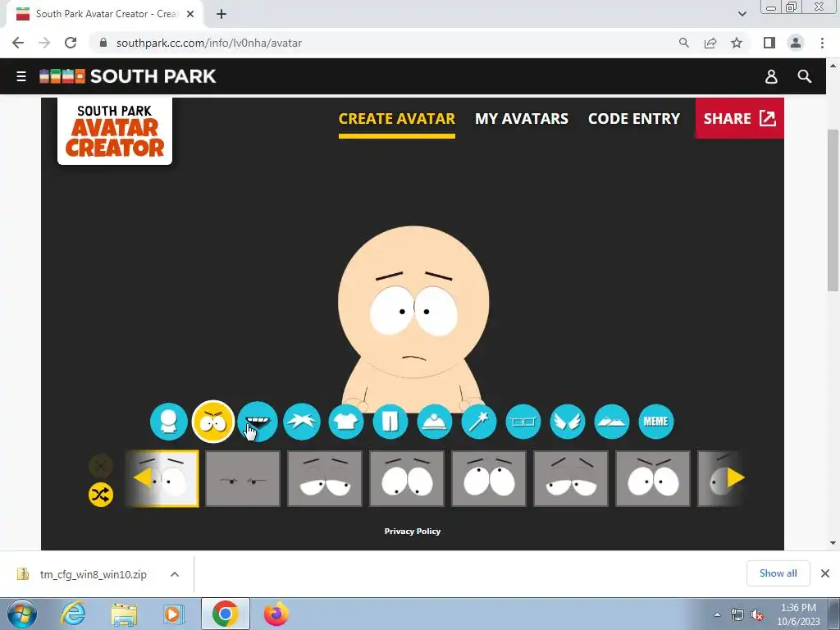Bookmark this page with the star icon
The width and height of the screenshot is (840, 630).
point(737,43)
